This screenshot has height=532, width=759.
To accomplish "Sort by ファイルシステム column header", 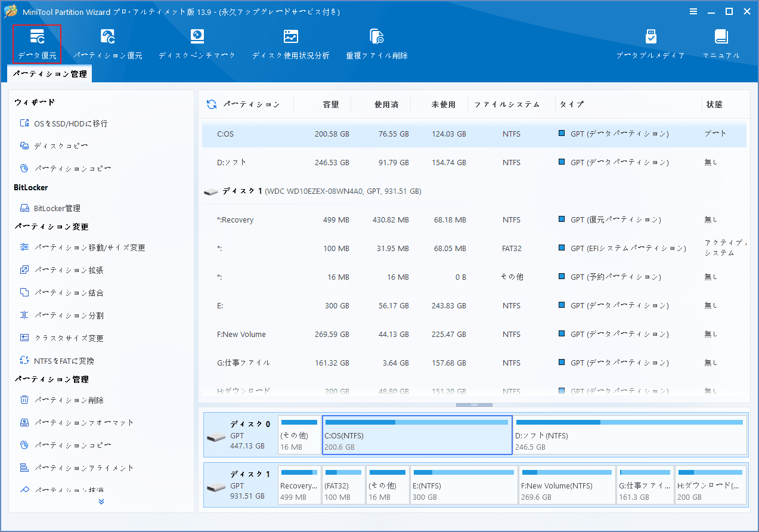I will click(507, 104).
